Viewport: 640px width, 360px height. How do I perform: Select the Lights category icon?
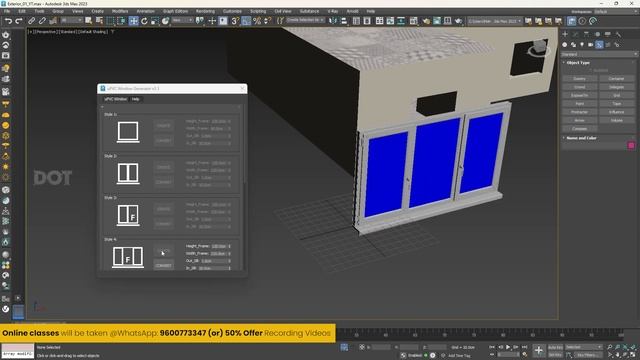(582, 45)
